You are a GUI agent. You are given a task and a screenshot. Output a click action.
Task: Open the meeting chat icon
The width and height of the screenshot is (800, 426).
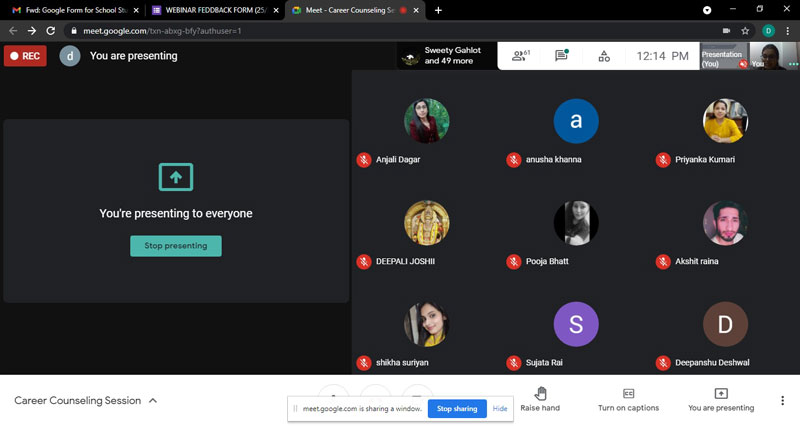(x=562, y=56)
